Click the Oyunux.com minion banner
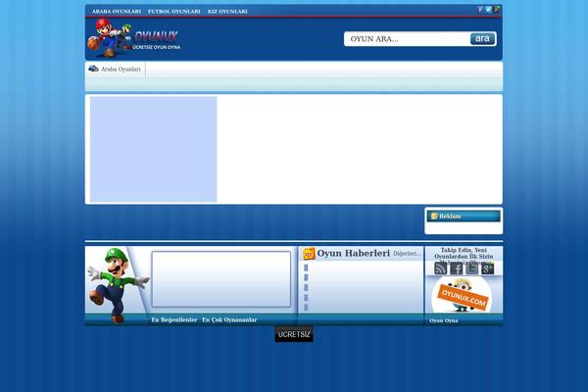588x392 pixels. [462, 294]
